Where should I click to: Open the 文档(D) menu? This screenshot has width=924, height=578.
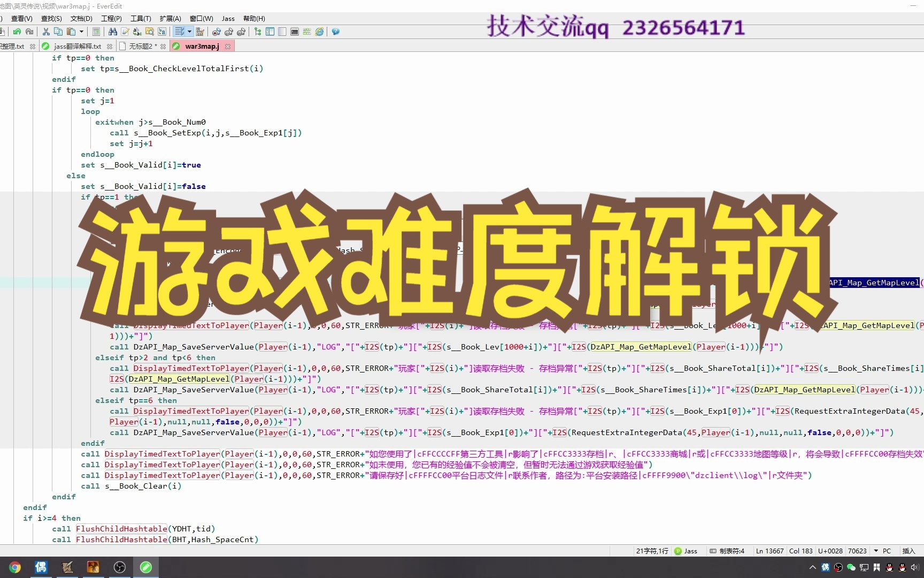pyautogui.click(x=81, y=19)
